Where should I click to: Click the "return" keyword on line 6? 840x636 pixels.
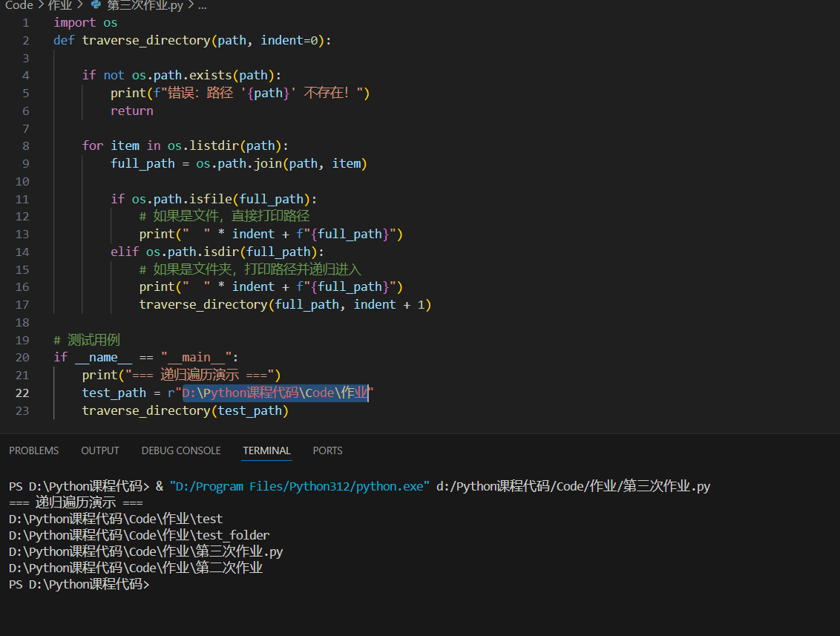132,111
